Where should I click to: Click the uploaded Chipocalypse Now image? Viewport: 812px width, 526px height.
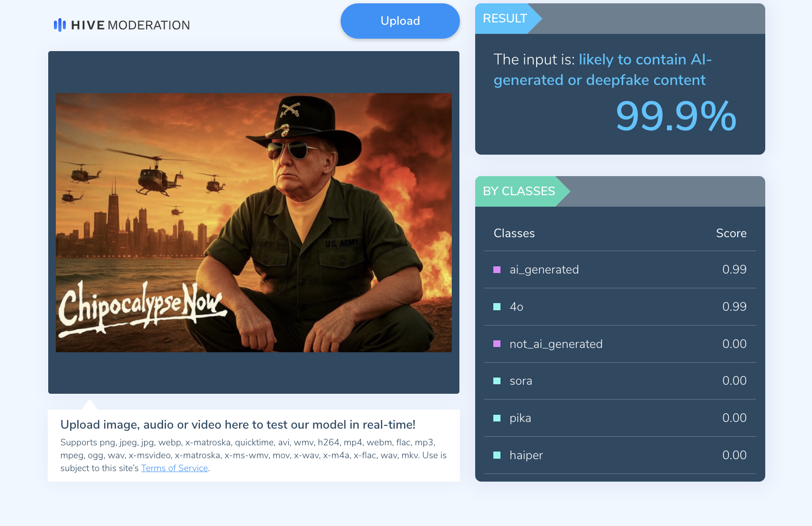pyautogui.click(x=254, y=222)
